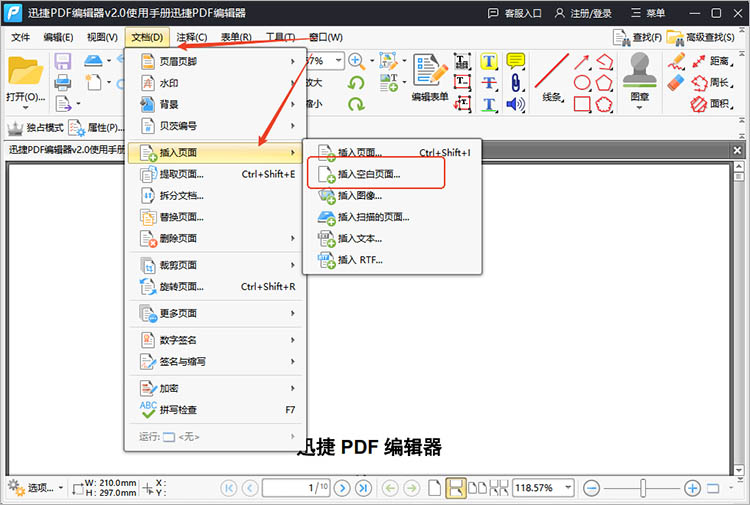This screenshot has width=750, height=505.
Task: Click the scanner icon in toolbar
Action: tap(93, 61)
